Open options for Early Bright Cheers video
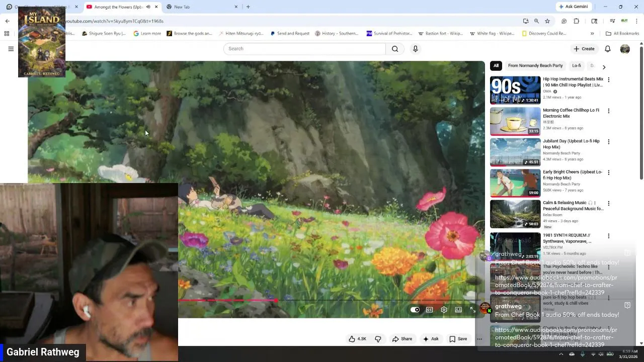The height and width of the screenshot is (362, 644). [608, 172]
